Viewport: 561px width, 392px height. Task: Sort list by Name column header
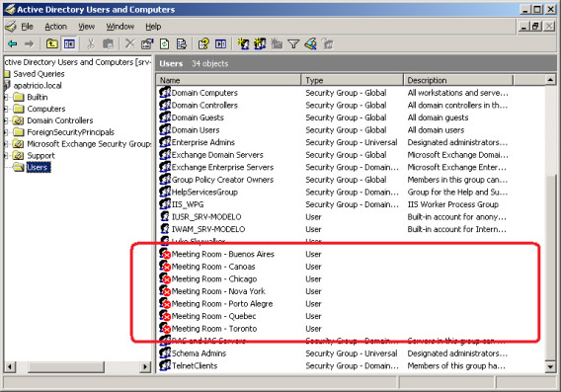click(228, 80)
